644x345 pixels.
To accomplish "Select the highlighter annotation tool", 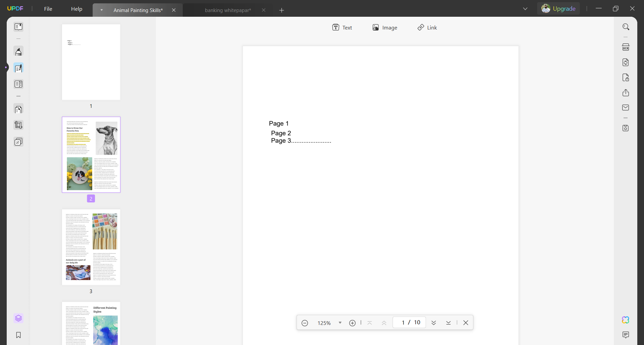I will [x=19, y=51].
